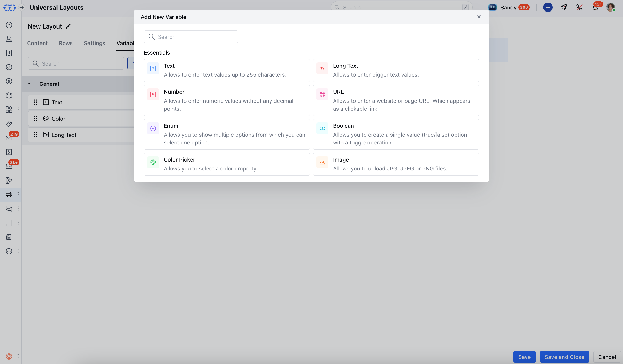Screen dimensions: 623x364
Task: Click the pencil icon beside New Layout
Action: 68,26
